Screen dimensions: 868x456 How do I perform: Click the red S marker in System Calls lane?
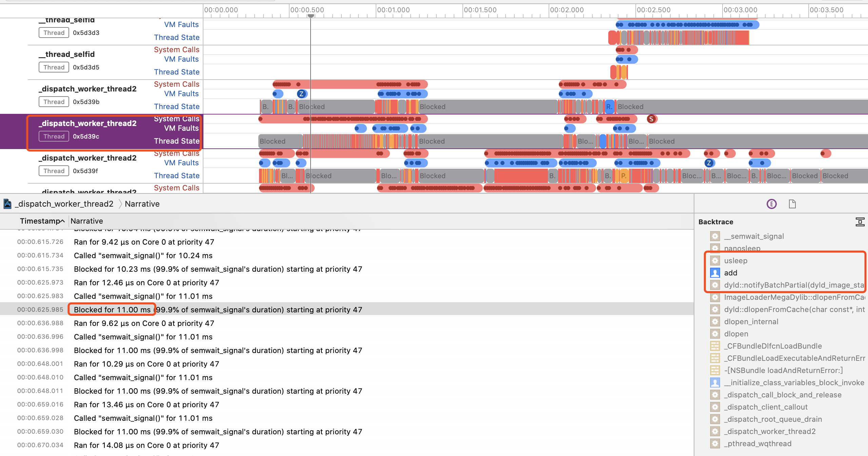tap(651, 119)
